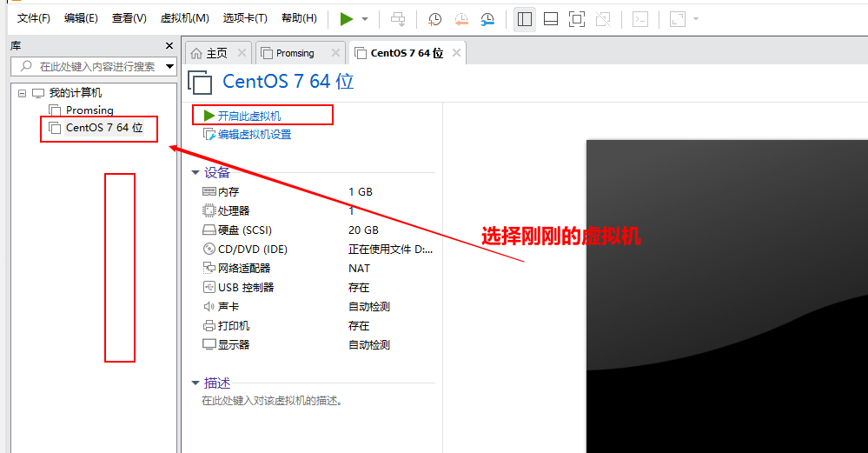Image resolution: width=868 pixels, height=453 pixels.
Task: Click the stretch guest display icon
Action: (x=678, y=19)
